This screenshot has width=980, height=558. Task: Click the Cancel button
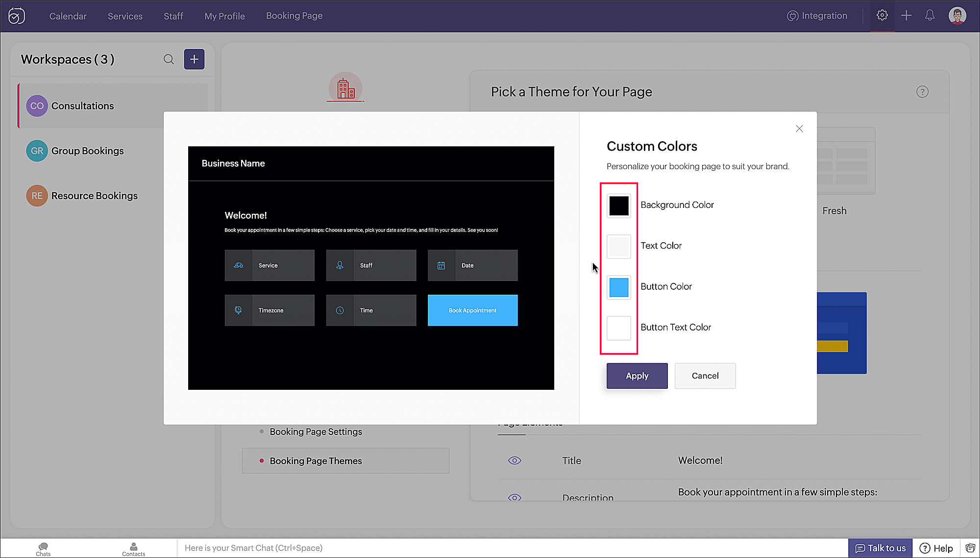(x=705, y=376)
